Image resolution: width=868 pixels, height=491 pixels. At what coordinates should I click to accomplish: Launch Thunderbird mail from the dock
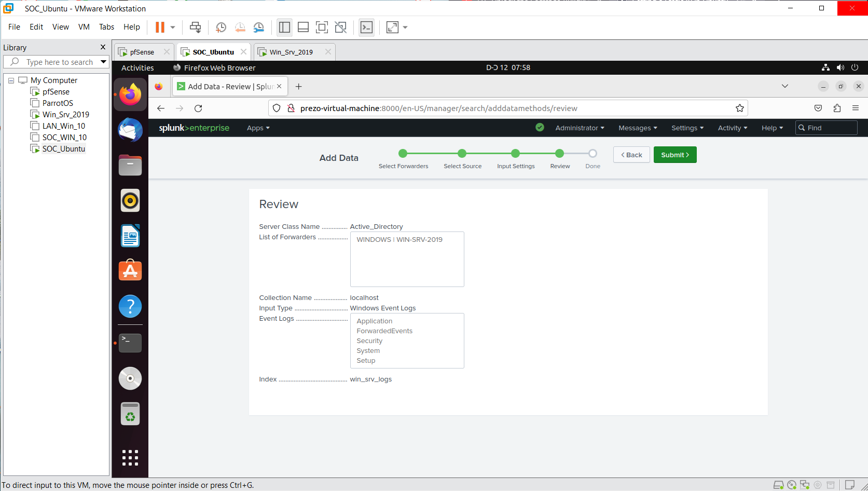130,130
